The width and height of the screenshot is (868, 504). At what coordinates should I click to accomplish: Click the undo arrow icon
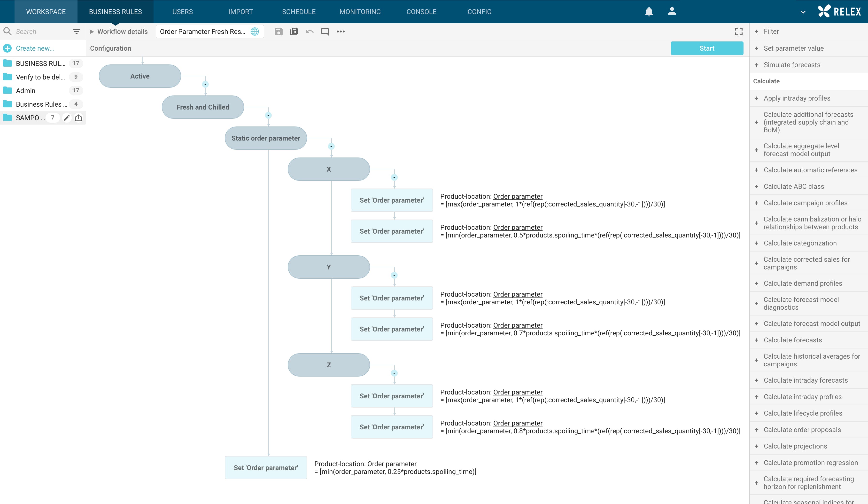309,32
